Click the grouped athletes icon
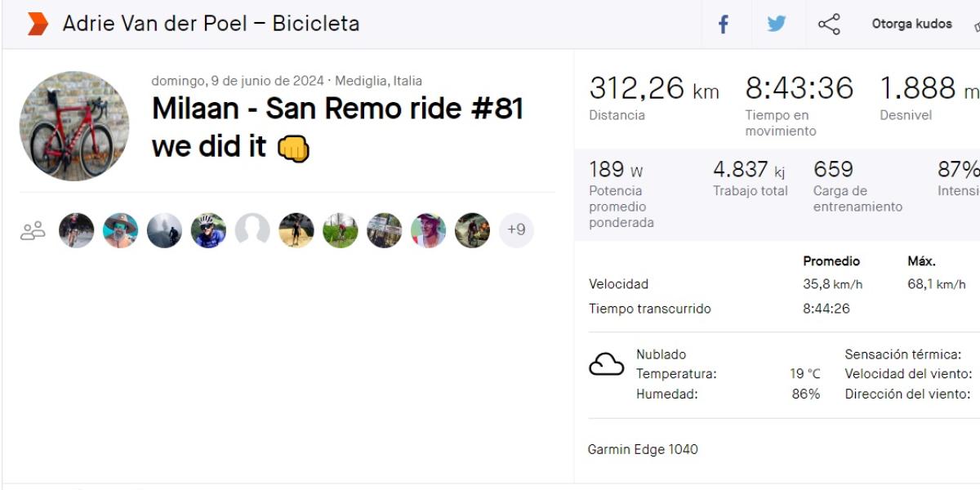980x490 pixels. tap(31, 229)
